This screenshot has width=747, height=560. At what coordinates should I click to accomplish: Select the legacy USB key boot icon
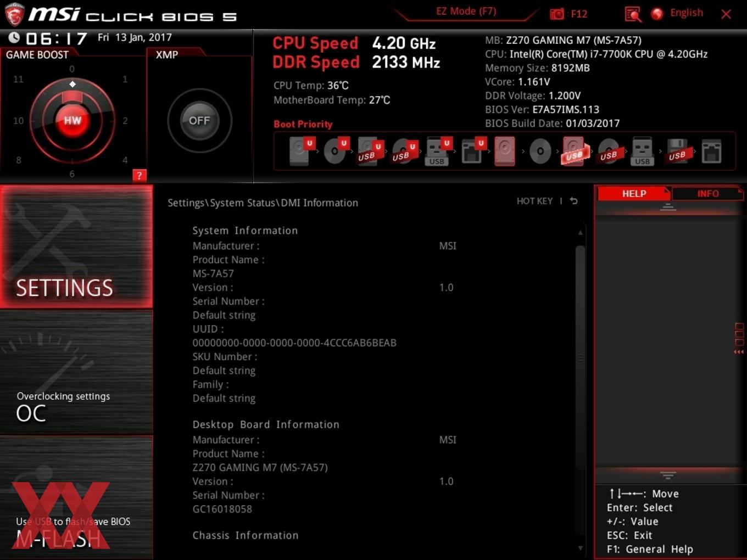[x=643, y=151]
